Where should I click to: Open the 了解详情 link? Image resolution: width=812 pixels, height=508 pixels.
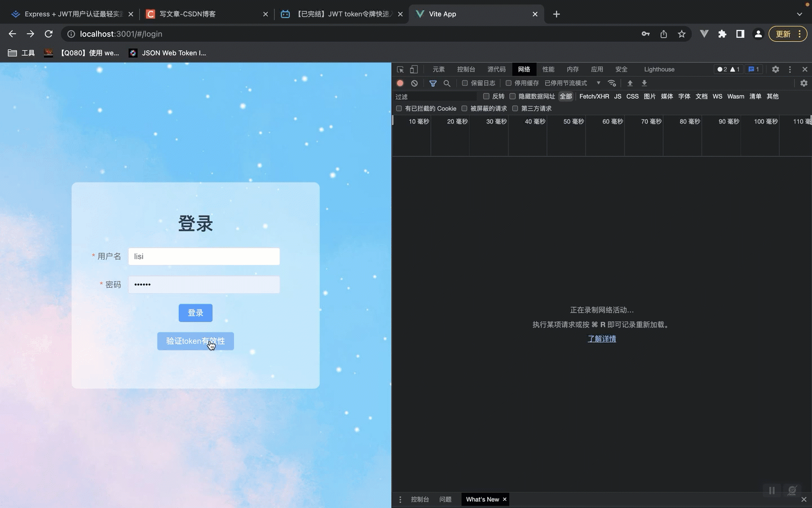pos(602,339)
